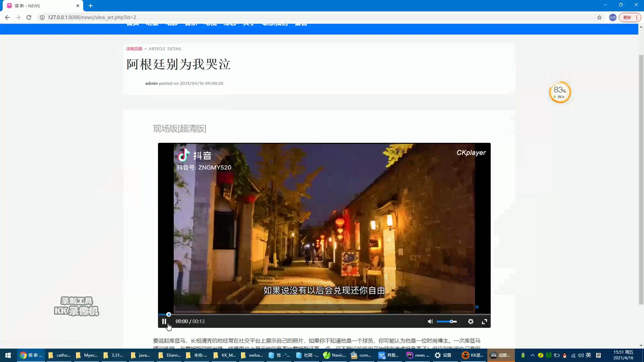Pause the video playback
This screenshot has height=362, width=644.
click(x=164, y=321)
